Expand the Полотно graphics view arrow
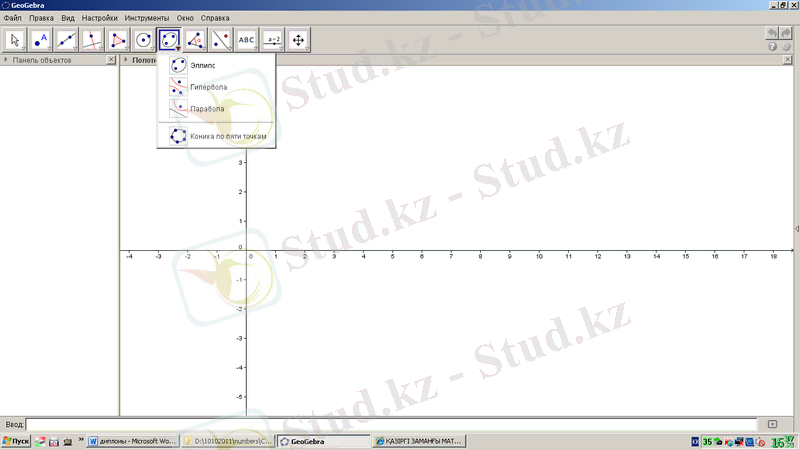 coord(126,60)
